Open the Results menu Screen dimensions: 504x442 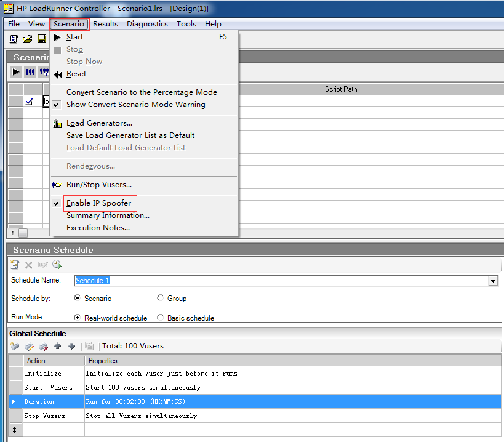point(105,24)
